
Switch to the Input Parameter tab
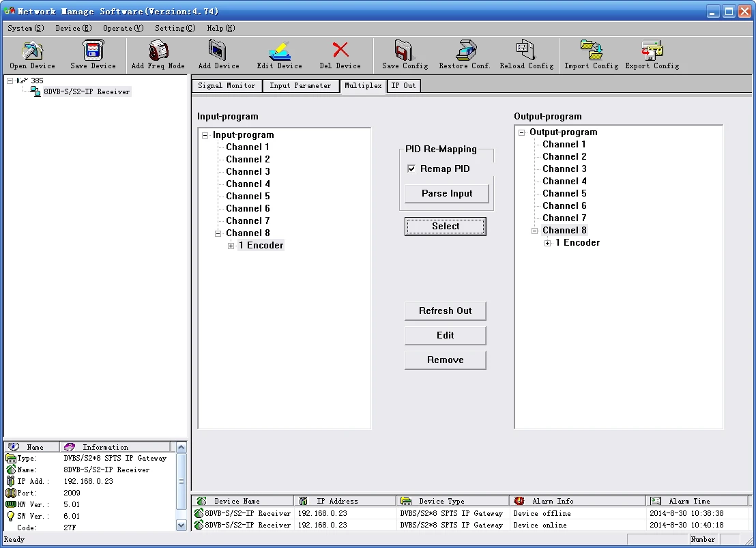coord(300,86)
